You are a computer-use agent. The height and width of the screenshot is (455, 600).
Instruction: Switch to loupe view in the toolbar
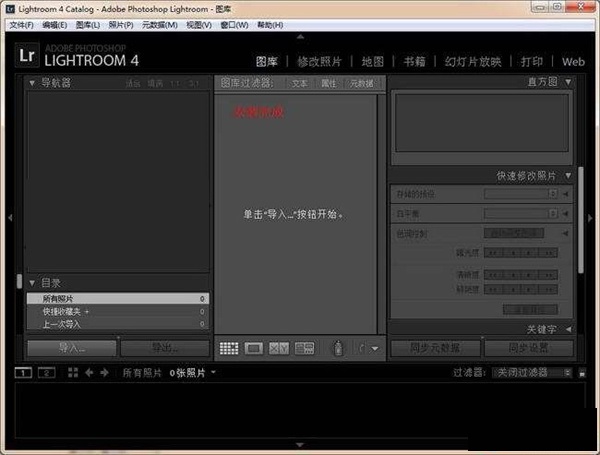(254, 348)
